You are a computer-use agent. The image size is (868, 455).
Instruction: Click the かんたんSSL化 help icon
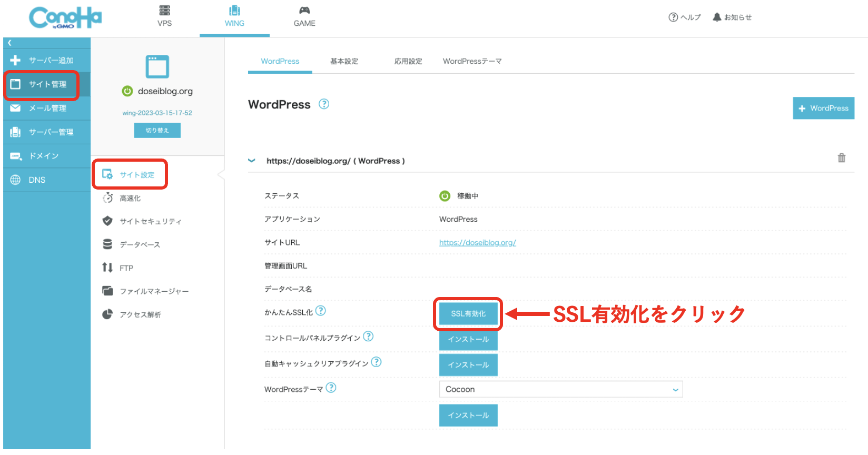point(320,311)
